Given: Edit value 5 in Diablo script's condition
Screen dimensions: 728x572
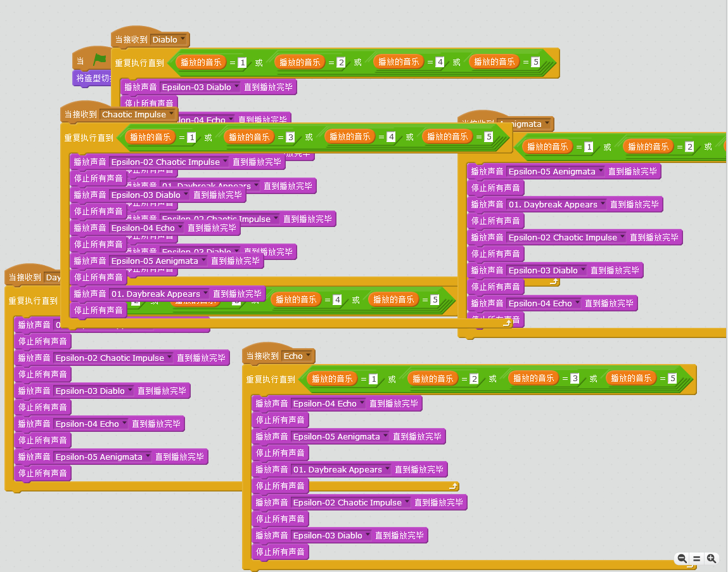Looking at the screenshot, I should coord(535,62).
